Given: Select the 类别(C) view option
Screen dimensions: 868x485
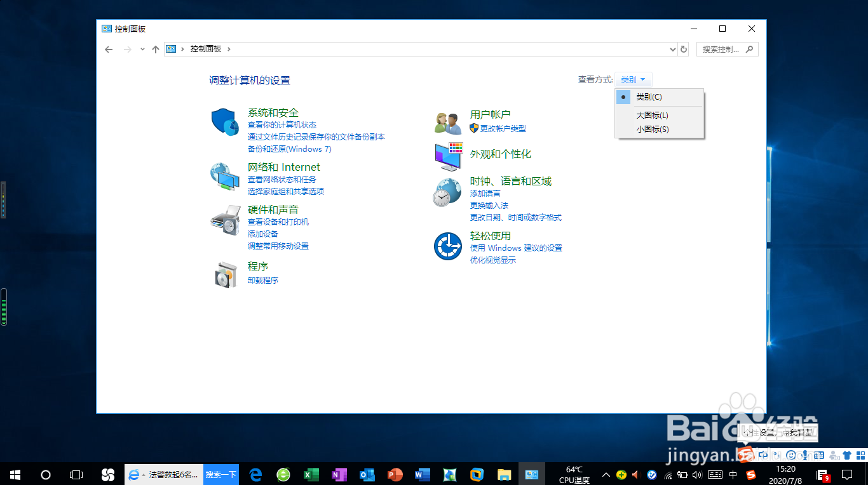Looking at the screenshot, I should click(660, 97).
